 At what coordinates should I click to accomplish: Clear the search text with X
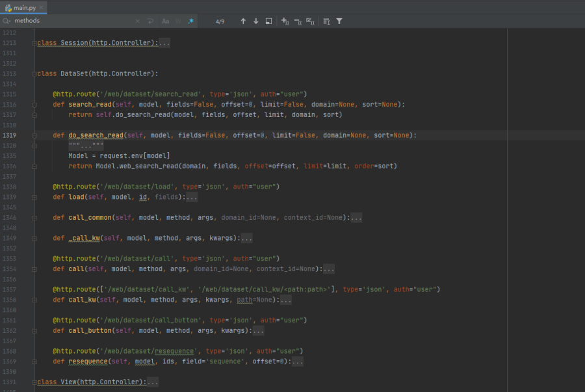click(137, 21)
